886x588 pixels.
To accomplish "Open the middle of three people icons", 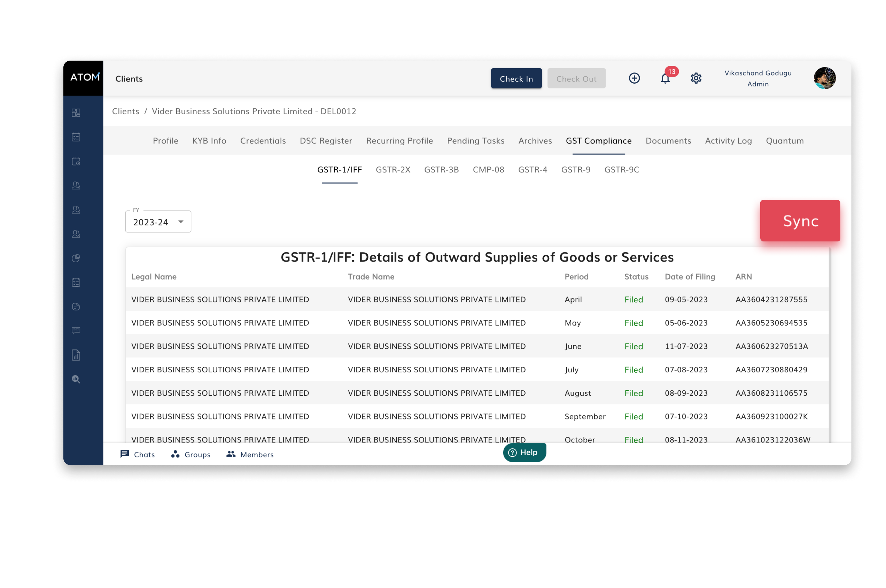I will [x=76, y=210].
